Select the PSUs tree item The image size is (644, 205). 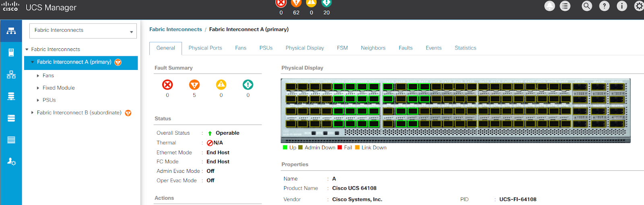[49, 100]
